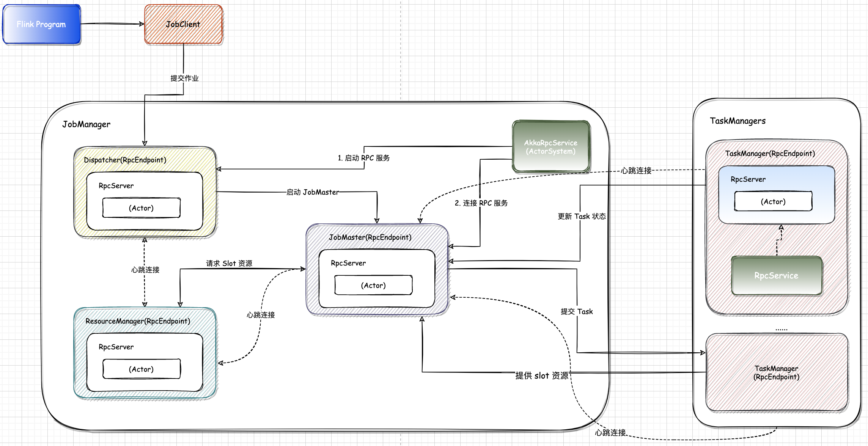Click 心跳连接 label on the top dashed line beside AkkaRpcService

636,171
